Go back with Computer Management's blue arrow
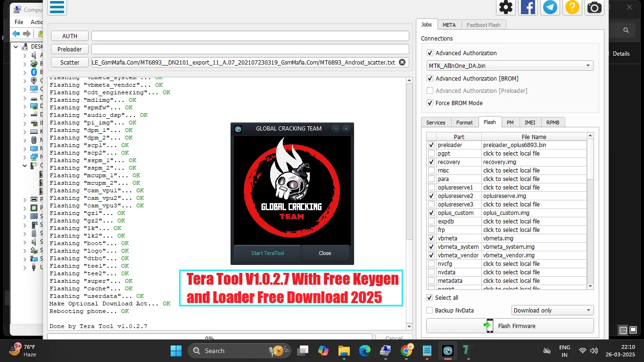This screenshot has height=362, width=644. [x=16, y=33]
